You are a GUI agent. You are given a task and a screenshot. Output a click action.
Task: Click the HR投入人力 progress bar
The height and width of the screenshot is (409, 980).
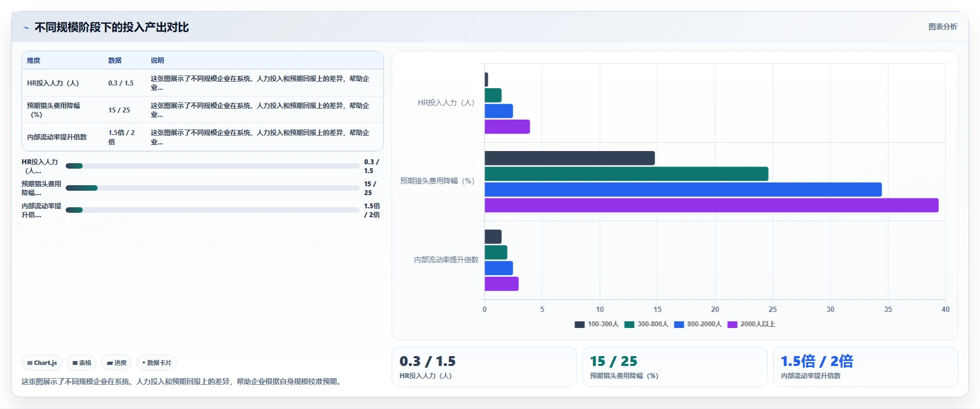[x=212, y=166]
